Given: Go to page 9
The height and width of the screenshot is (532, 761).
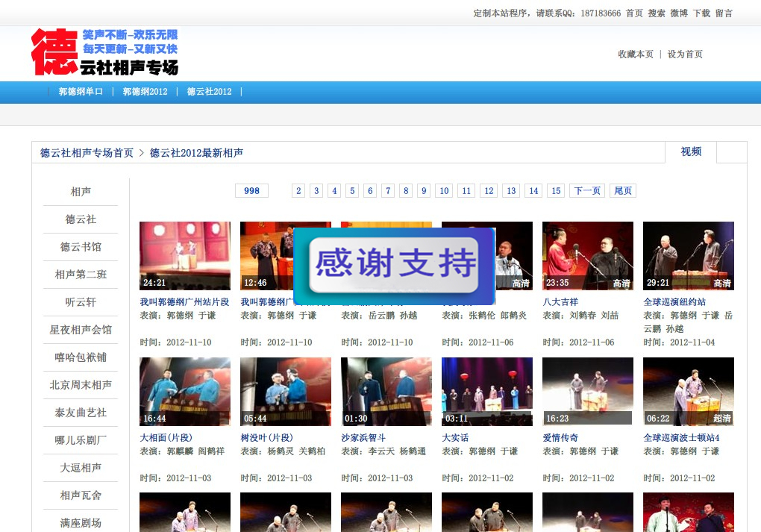Looking at the screenshot, I should tap(424, 191).
